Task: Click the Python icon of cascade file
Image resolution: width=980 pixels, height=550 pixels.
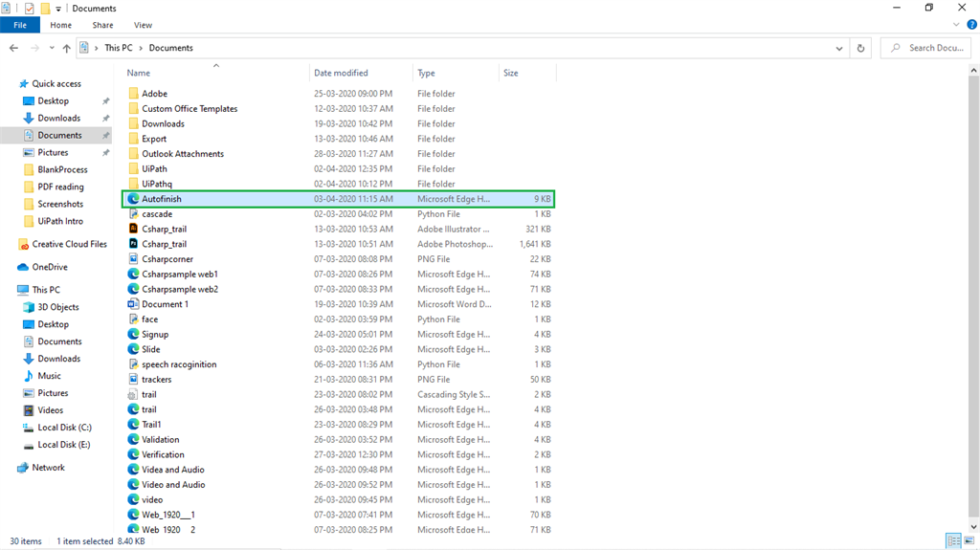Action: point(133,213)
